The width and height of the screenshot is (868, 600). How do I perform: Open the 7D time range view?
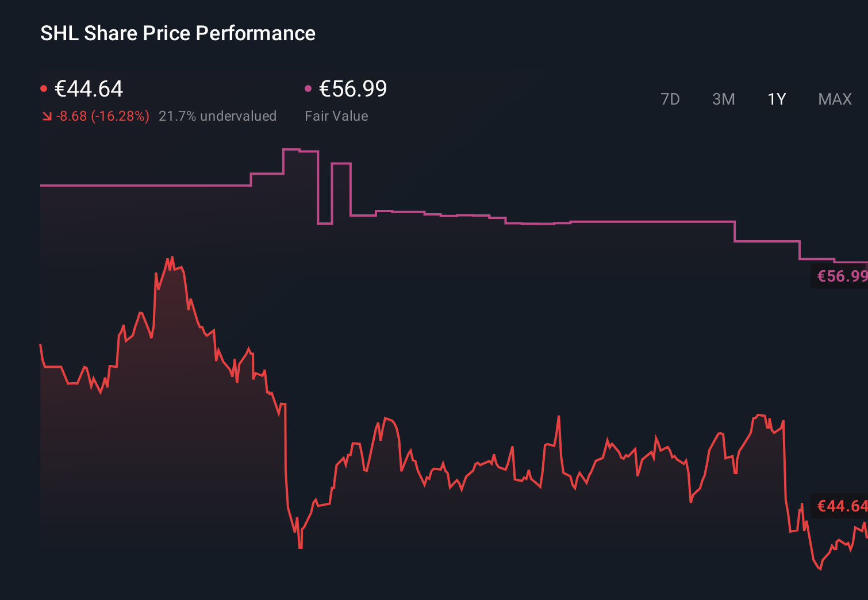670,99
